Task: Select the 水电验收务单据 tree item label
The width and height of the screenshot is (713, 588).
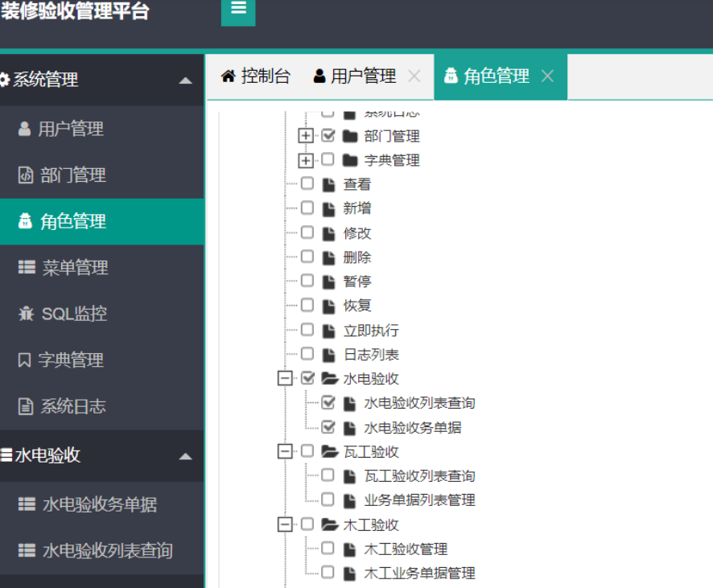Action: [413, 428]
